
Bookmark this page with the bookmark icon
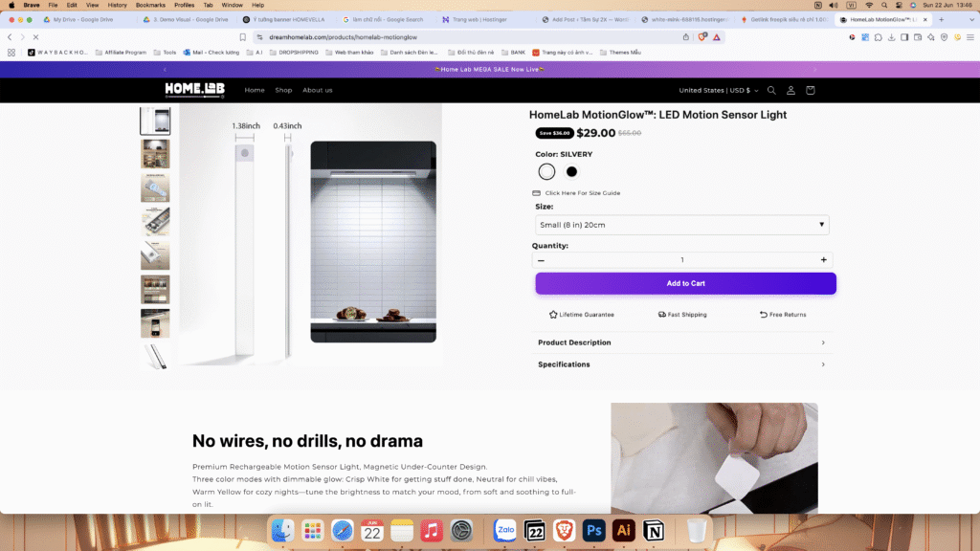[242, 37]
